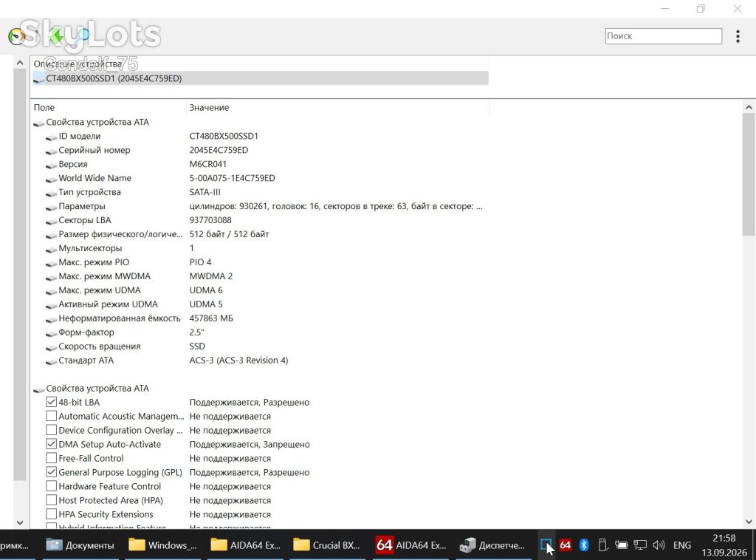Viewport: 756px width, 560px height.
Task: Toggle the General Purpose Logging (GPL) checkbox
Action: [51, 472]
